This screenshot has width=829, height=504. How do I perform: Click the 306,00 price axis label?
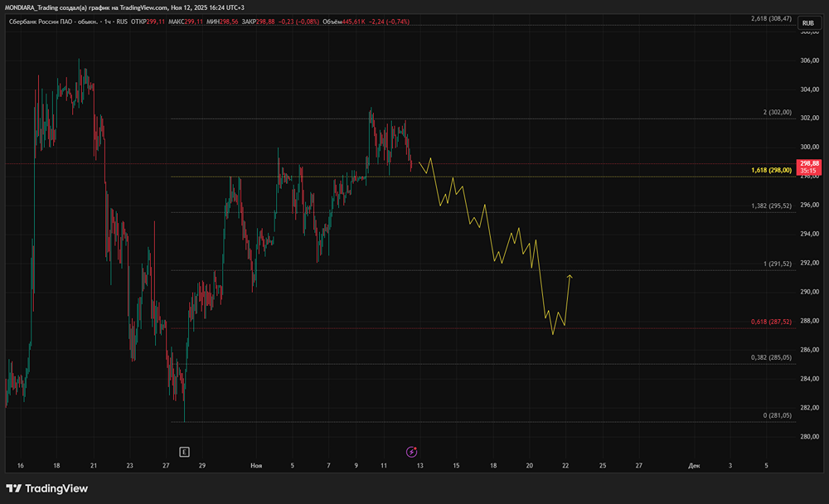click(809, 61)
